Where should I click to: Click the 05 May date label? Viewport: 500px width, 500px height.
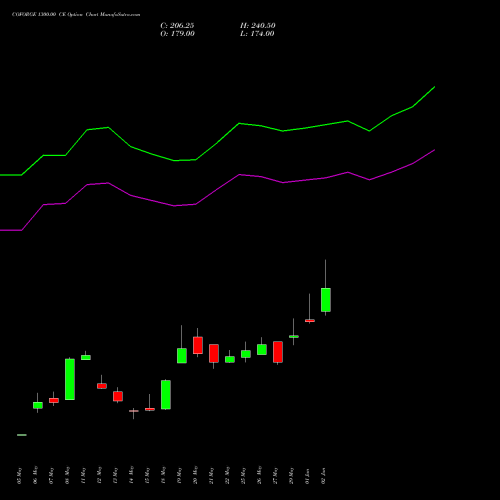point(19,475)
